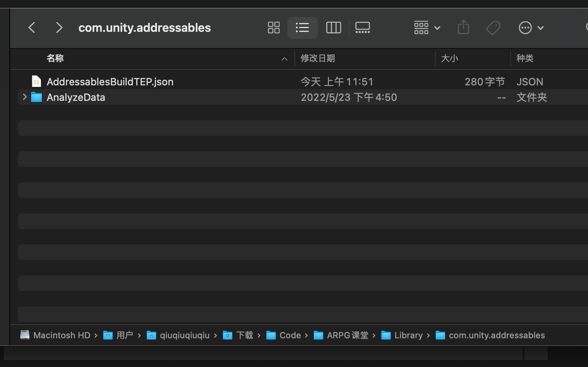Go forward with the right chevron
Screen dimensions: 588x367
point(59,28)
